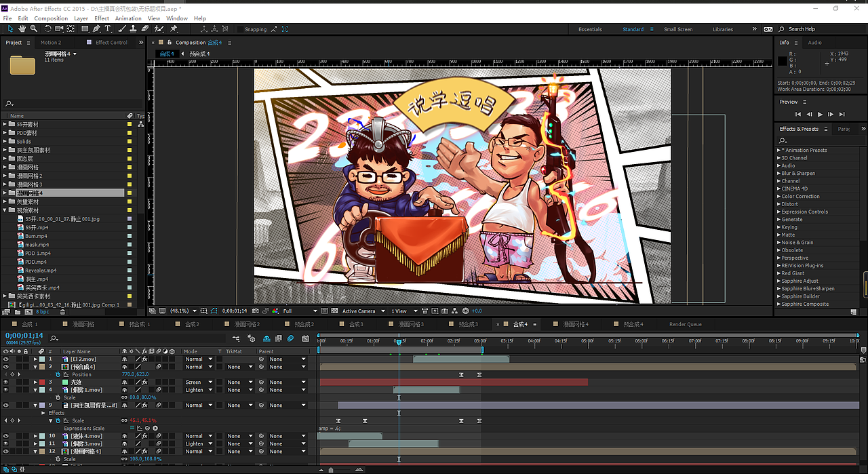This screenshot has width=868, height=474.
Task: Switch to Essentials workspace
Action: coord(590,29)
